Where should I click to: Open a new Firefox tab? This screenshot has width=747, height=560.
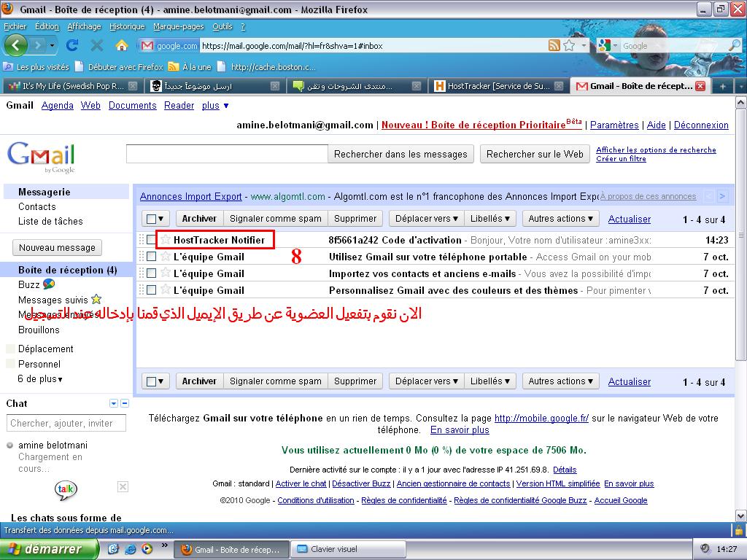pos(723,86)
